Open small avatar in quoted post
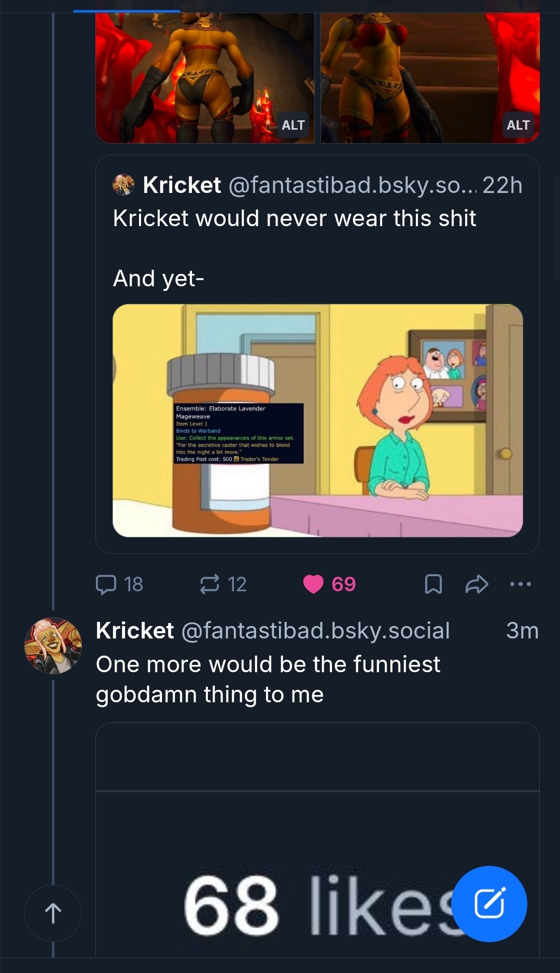560x973 pixels. [123, 185]
